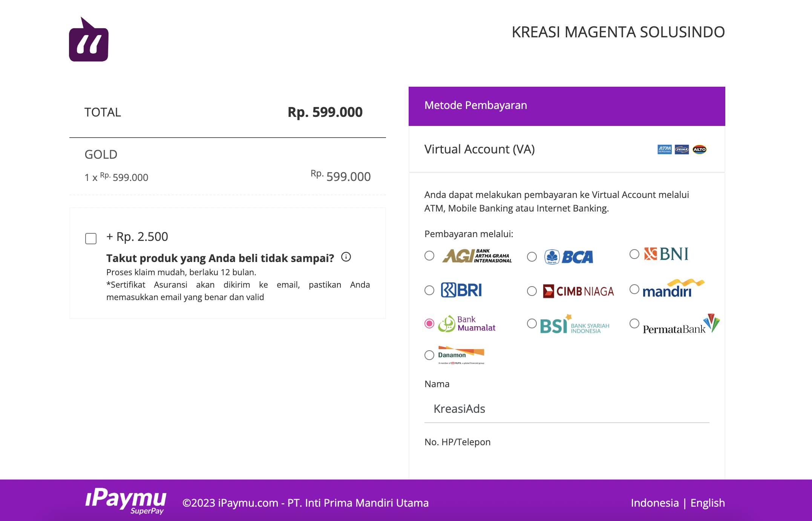Switch language to English
The image size is (812, 521).
point(708,503)
